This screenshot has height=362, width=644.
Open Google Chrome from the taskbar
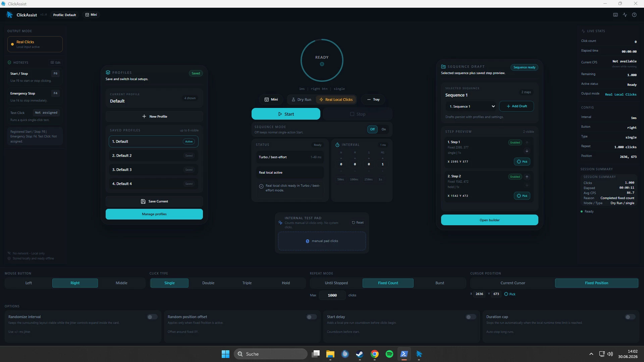(375, 354)
